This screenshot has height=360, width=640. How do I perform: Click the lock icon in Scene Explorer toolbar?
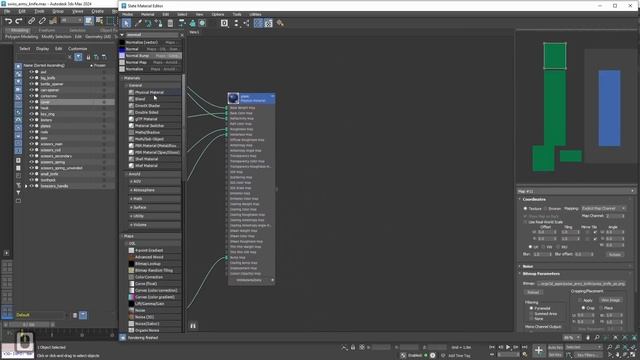click(88, 57)
